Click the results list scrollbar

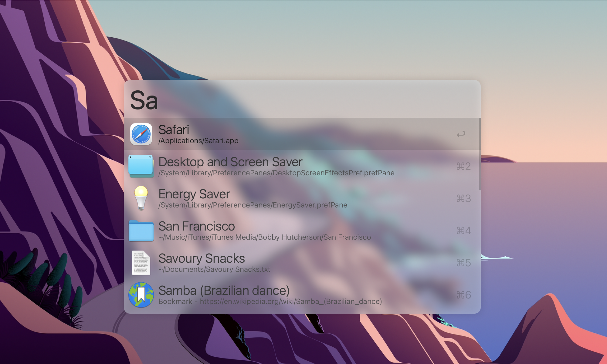pos(480,154)
